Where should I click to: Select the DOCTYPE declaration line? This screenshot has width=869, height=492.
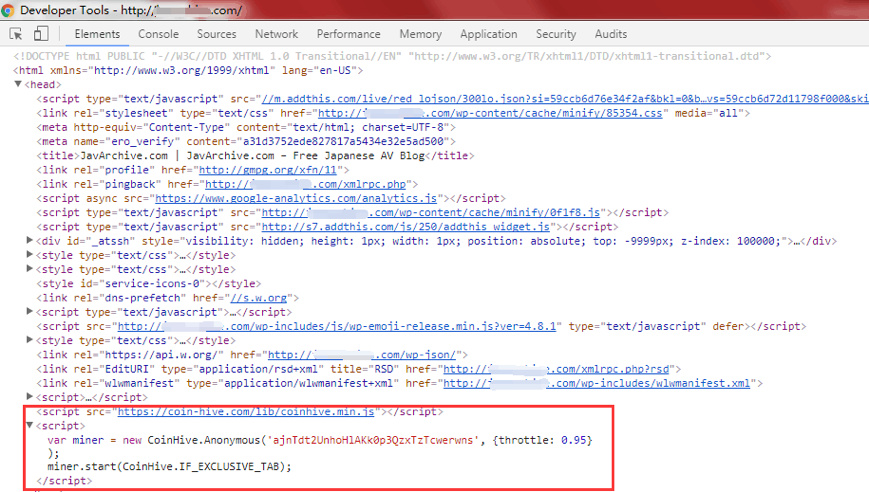392,56
